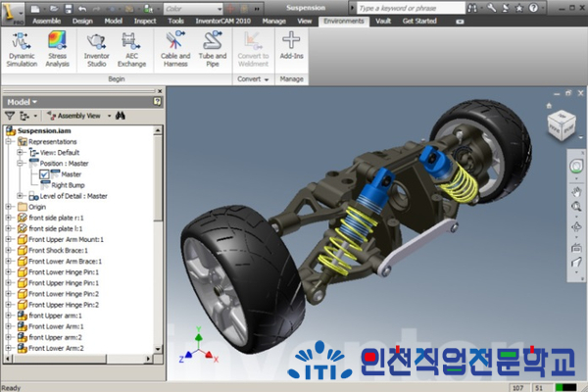
Task: Save the document using the disk icon
Action: tap(68, 8)
